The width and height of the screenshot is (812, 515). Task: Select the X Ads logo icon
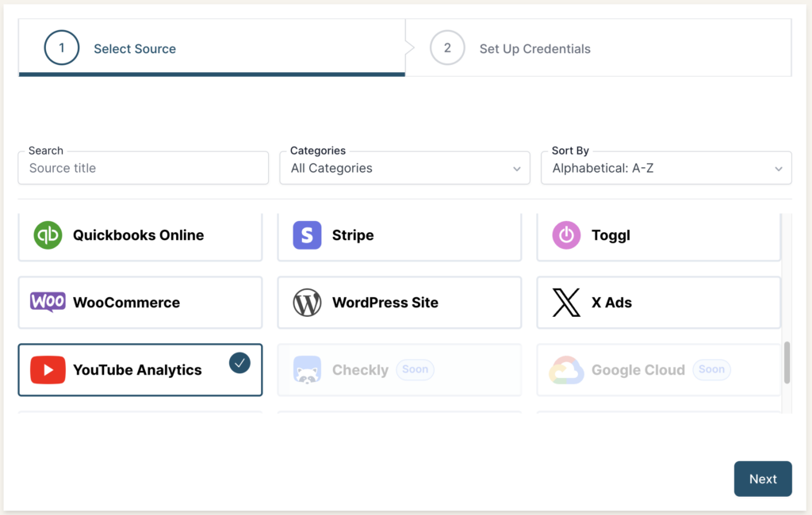[566, 303]
